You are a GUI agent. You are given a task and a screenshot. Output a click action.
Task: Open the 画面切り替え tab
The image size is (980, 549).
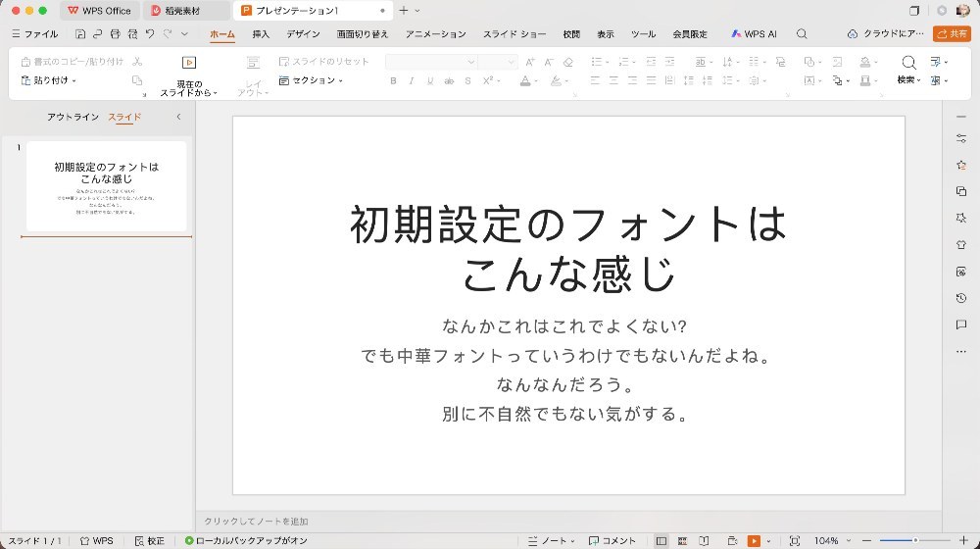coord(363,33)
